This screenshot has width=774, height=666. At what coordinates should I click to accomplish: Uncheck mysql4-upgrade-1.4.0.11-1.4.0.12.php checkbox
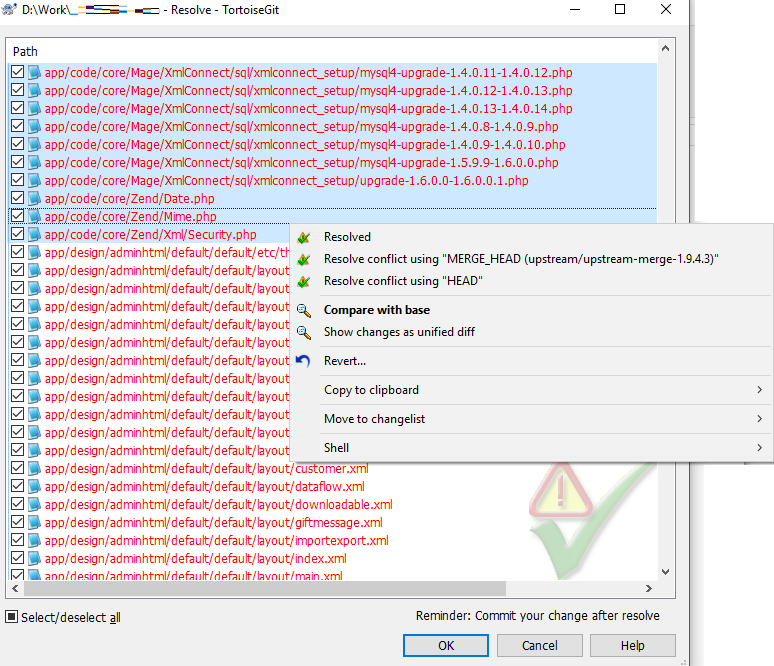[18, 73]
